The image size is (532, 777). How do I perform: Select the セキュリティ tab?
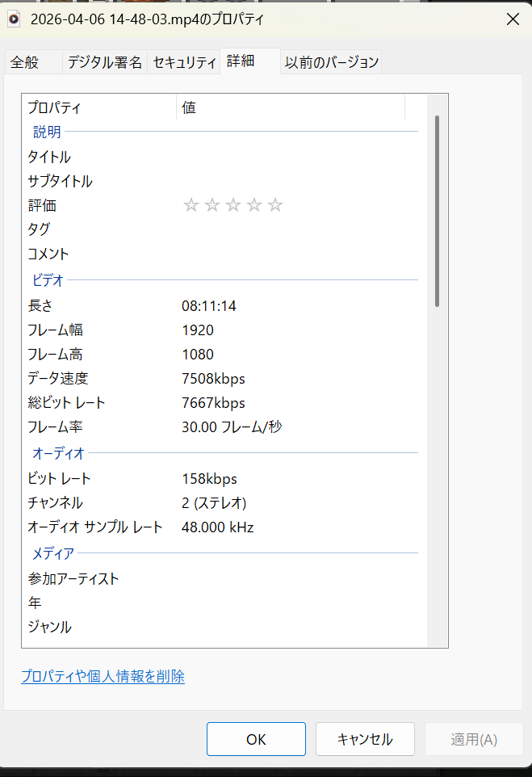184,62
